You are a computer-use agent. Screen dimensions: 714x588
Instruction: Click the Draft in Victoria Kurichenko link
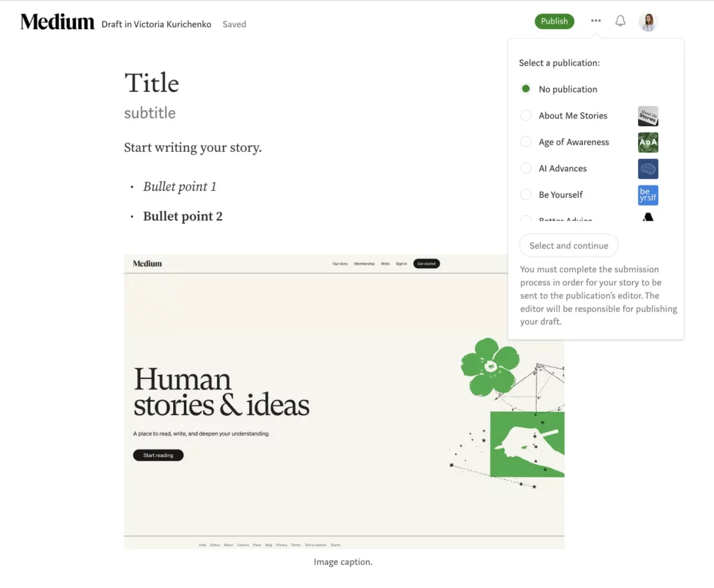[x=156, y=24]
